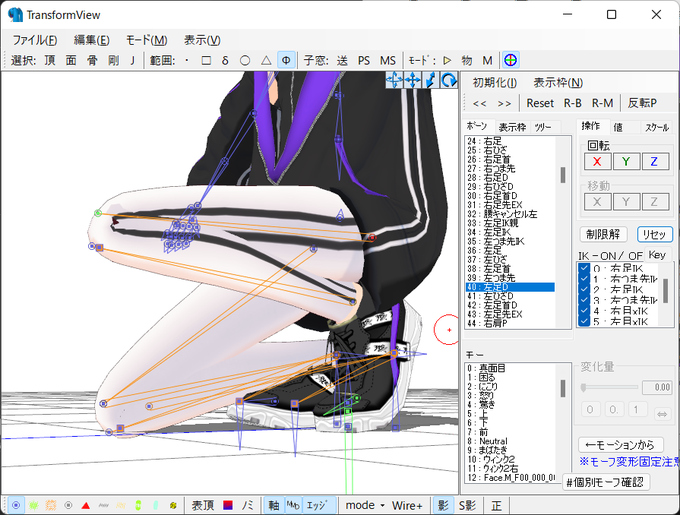Open the モード(M) menu

(x=146, y=40)
